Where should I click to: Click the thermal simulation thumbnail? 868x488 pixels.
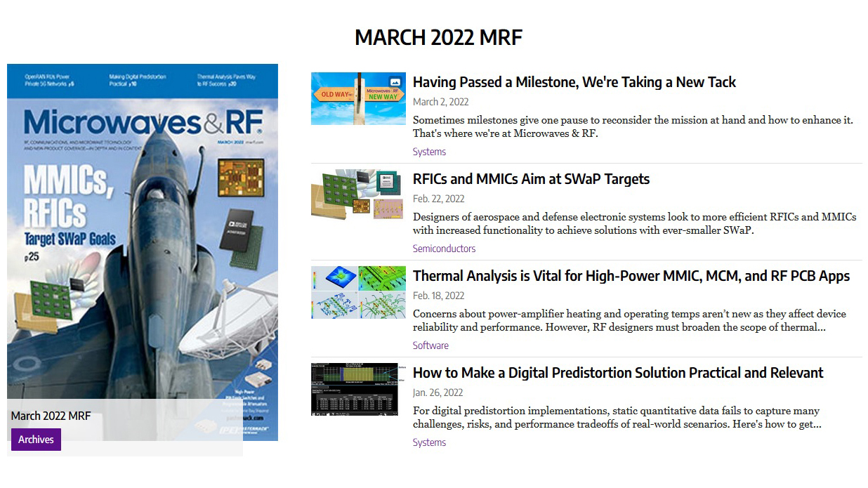click(x=357, y=291)
